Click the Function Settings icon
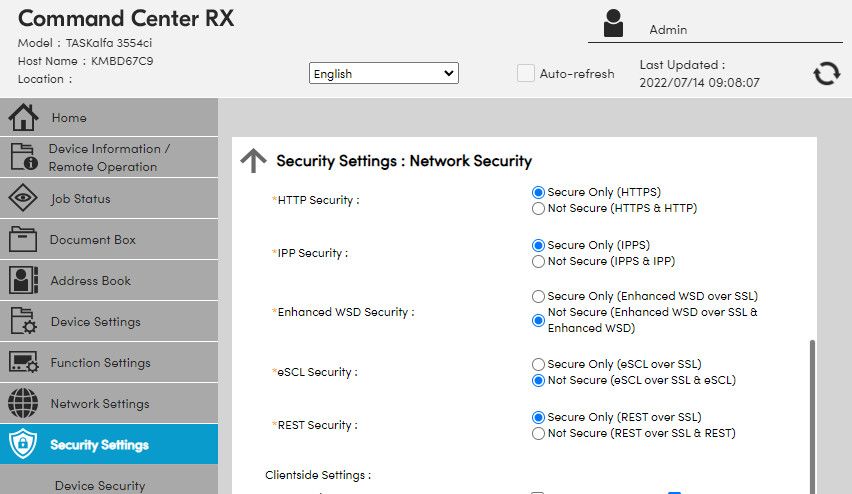Screen dimensions: 852x494 coord(23,362)
